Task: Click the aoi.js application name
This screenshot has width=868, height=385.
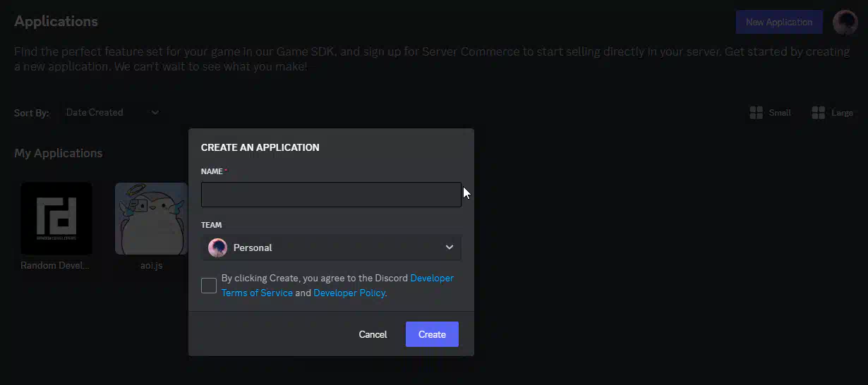Action: coord(151,266)
